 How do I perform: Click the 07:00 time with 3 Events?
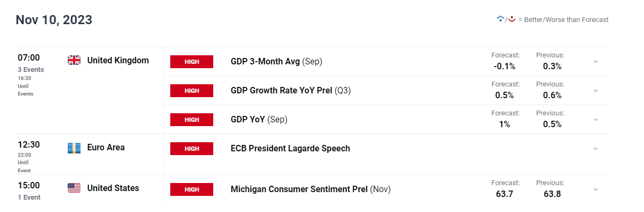31,63
